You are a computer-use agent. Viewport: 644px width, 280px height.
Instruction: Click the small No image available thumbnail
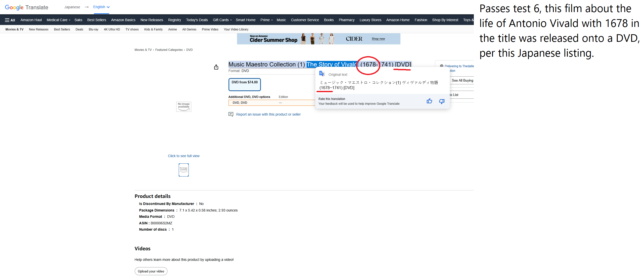tap(184, 170)
